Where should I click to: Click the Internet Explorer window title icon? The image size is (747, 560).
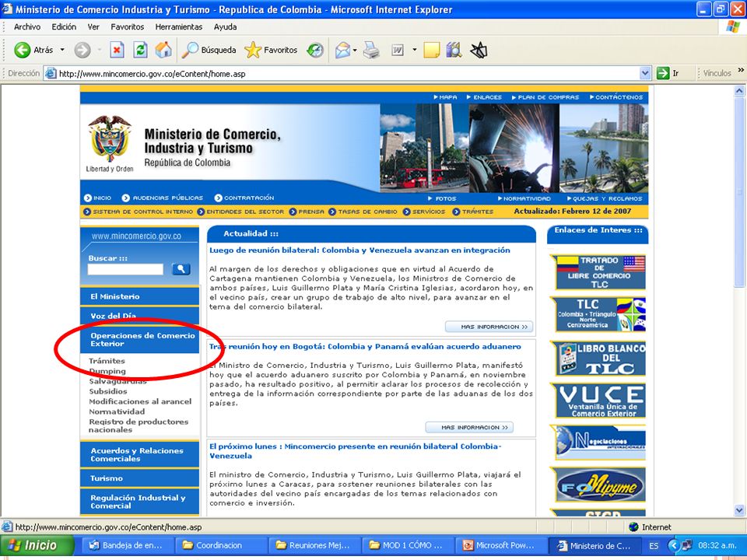[8, 9]
